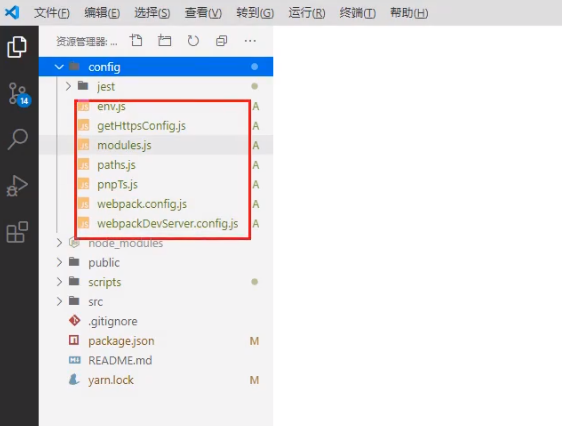Select the .gitignore file

tap(156, 321)
